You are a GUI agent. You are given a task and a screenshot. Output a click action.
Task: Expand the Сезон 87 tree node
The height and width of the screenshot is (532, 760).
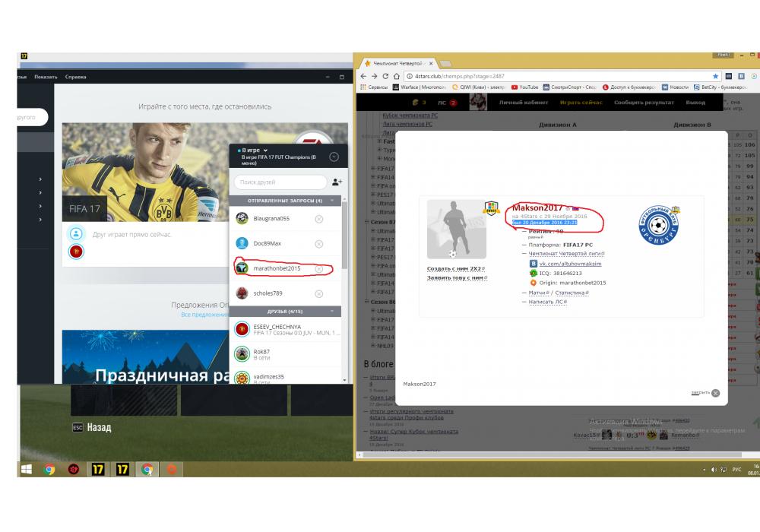pyautogui.click(x=367, y=222)
